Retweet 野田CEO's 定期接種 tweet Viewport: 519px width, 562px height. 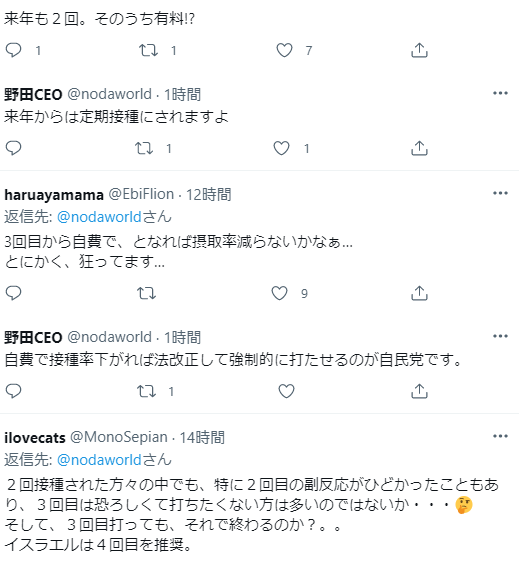[144, 148]
